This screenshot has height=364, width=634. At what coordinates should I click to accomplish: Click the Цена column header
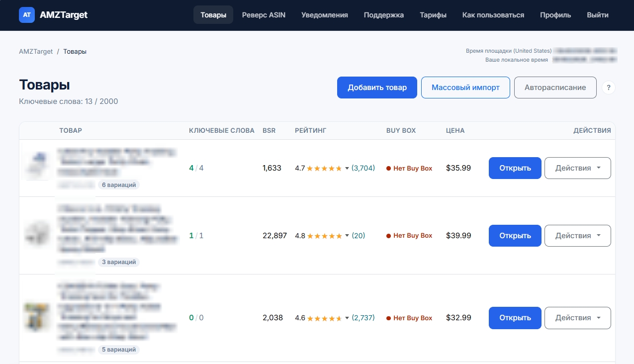455,131
